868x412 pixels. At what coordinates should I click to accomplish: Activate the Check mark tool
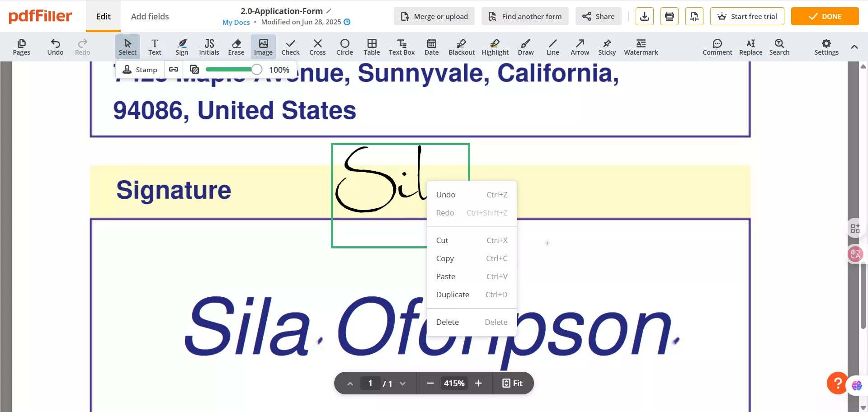tap(291, 47)
